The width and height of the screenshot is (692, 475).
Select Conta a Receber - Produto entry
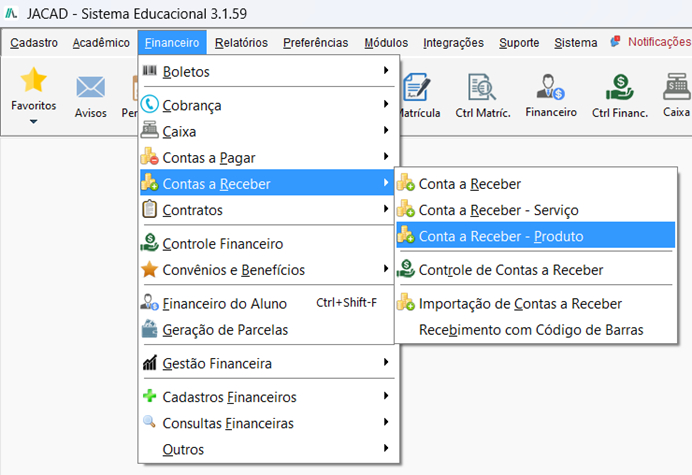pyautogui.click(x=536, y=235)
